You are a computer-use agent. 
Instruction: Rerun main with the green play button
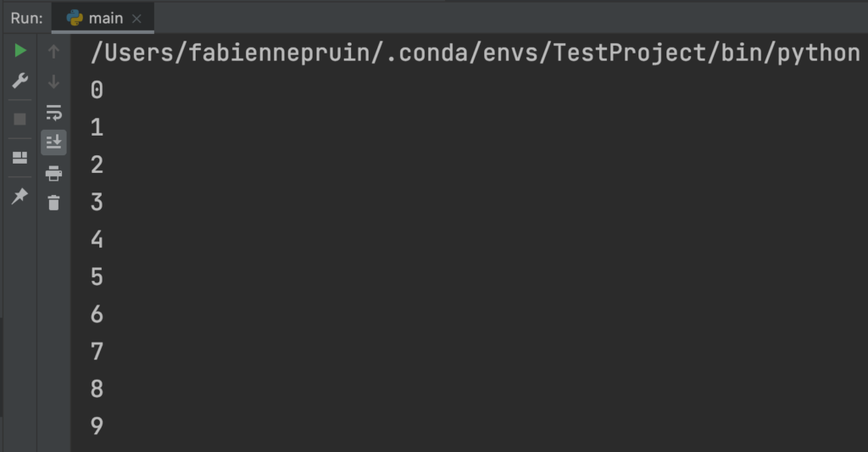click(20, 52)
